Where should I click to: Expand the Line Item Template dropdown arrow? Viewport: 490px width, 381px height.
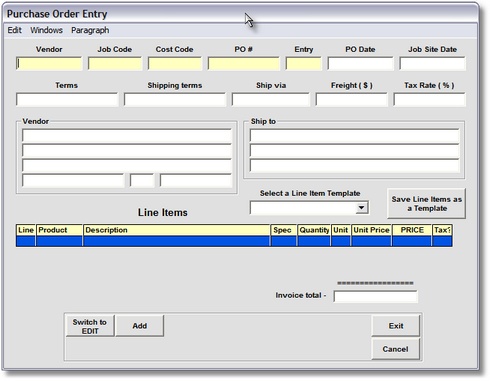[x=361, y=208]
